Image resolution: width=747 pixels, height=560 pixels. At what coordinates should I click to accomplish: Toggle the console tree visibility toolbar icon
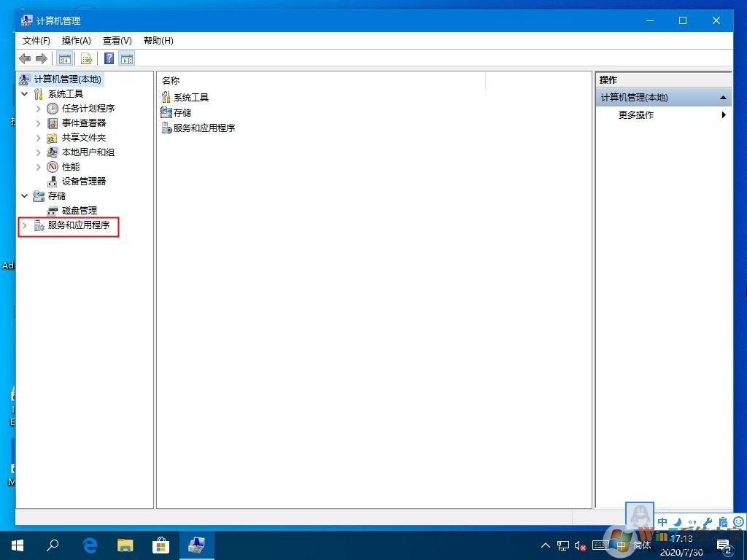[64, 58]
